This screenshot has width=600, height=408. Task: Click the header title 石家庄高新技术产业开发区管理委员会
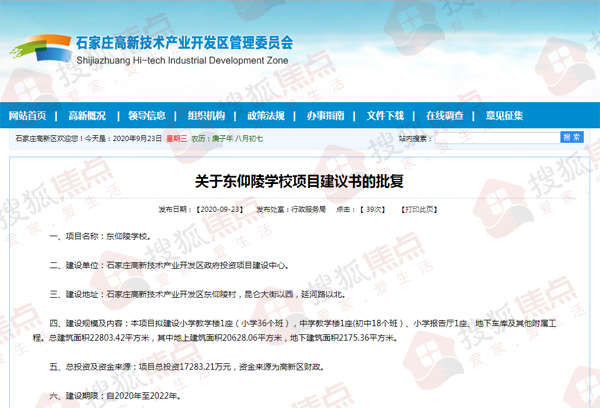pyautogui.click(x=184, y=42)
